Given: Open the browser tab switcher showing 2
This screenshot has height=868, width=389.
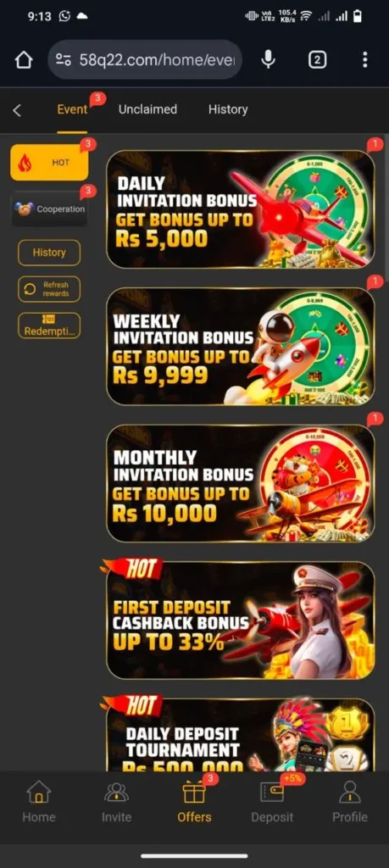Looking at the screenshot, I should 317,60.
